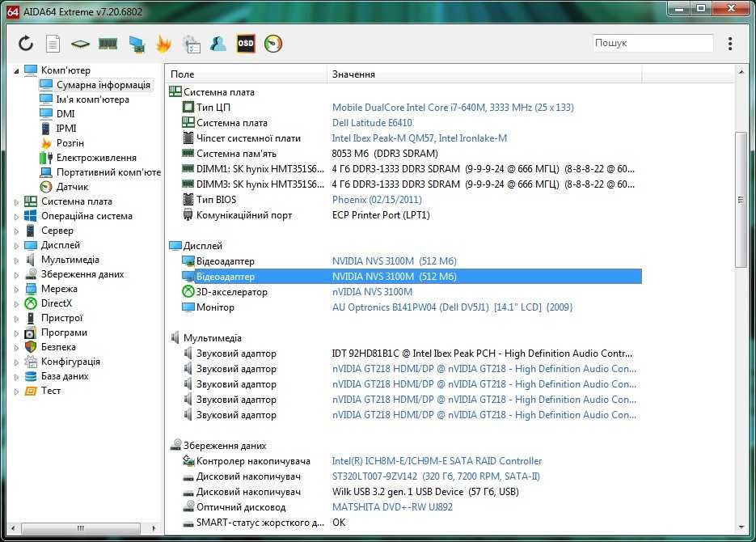Viewport: 756px width, 542px height.
Task: Expand the Дисплей tree node
Action: pyautogui.click(x=16, y=246)
